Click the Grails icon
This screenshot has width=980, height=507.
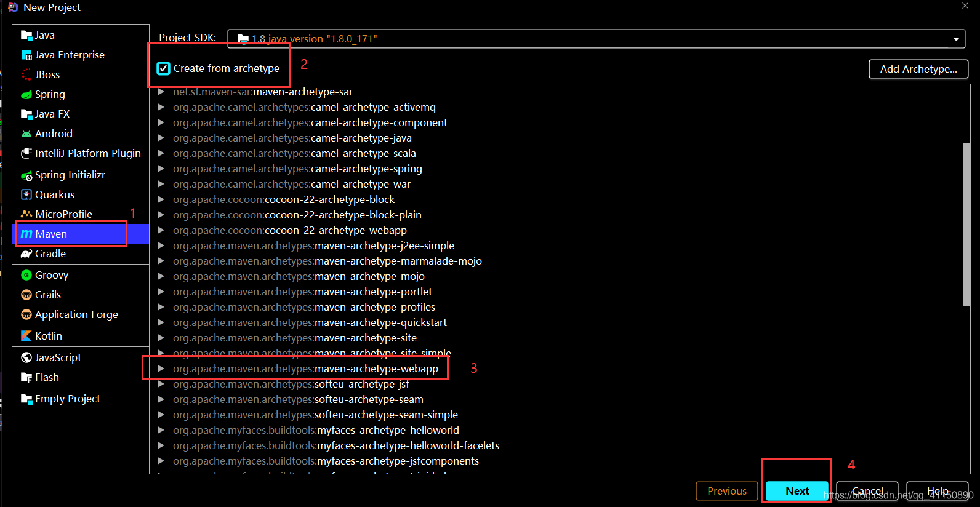(26, 295)
